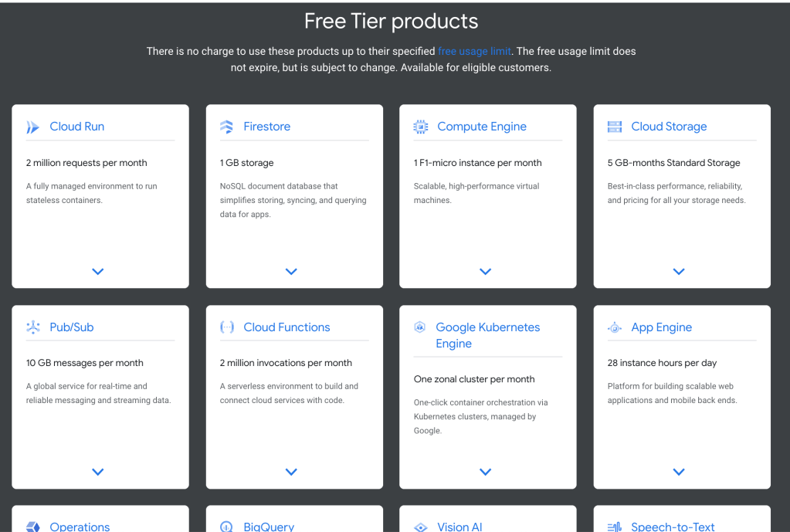The width and height of the screenshot is (790, 532).
Task: Click the Pub/Sub product icon
Action: click(x=32, y=327)
